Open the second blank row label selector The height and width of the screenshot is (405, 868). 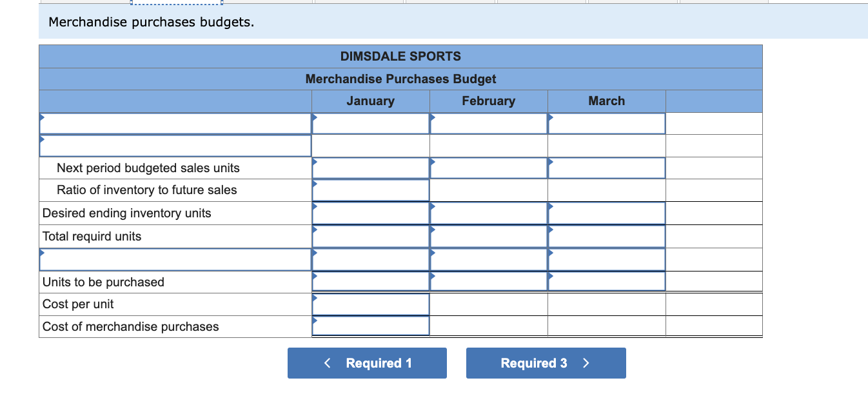[175, 145]
